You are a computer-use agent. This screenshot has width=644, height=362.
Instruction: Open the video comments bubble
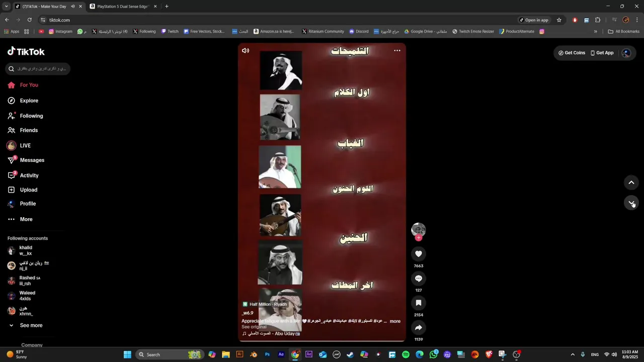point(419,279)
